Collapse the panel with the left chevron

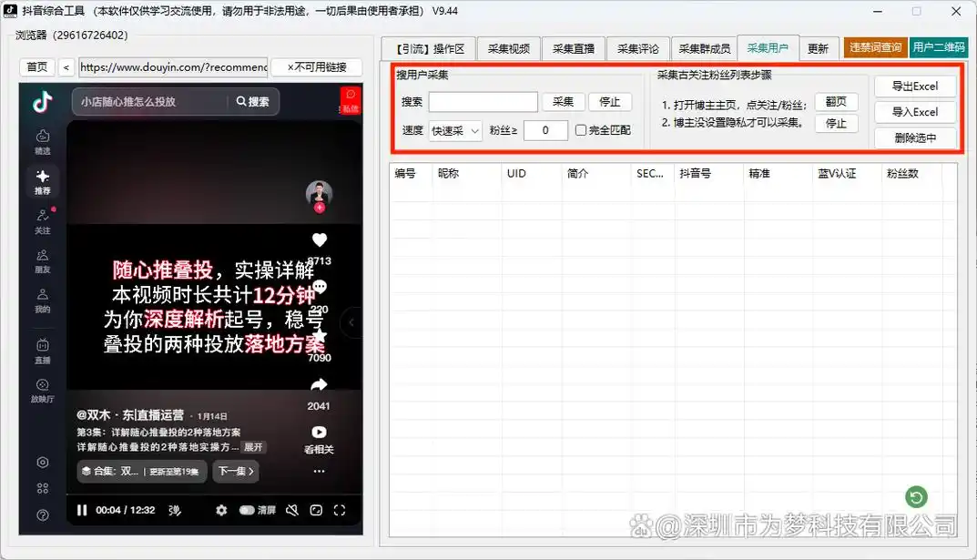point(351,321)
